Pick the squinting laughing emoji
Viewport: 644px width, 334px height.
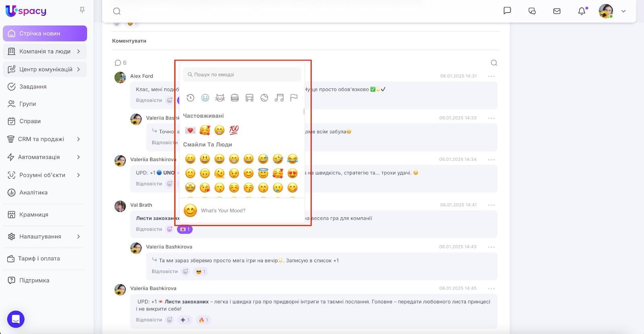[249, 159]
